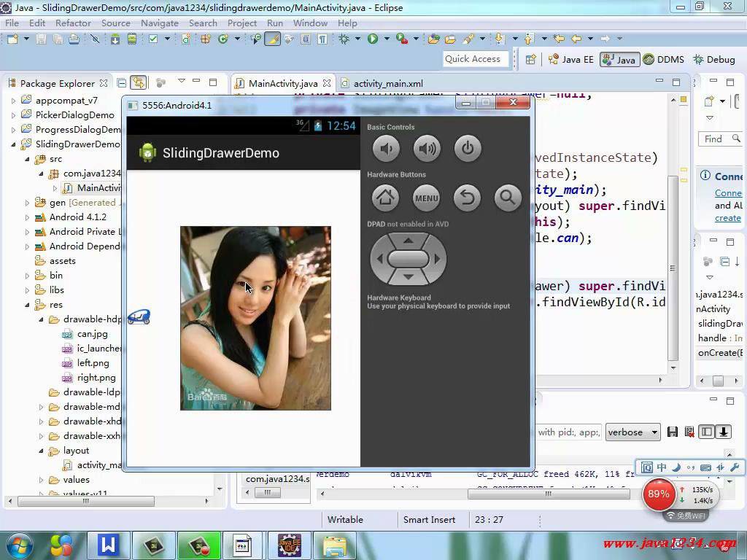Toggle Skip All Breakpoints in toolbar
Image resolution: width=747 pixels, height=560 pixels.
95,39
